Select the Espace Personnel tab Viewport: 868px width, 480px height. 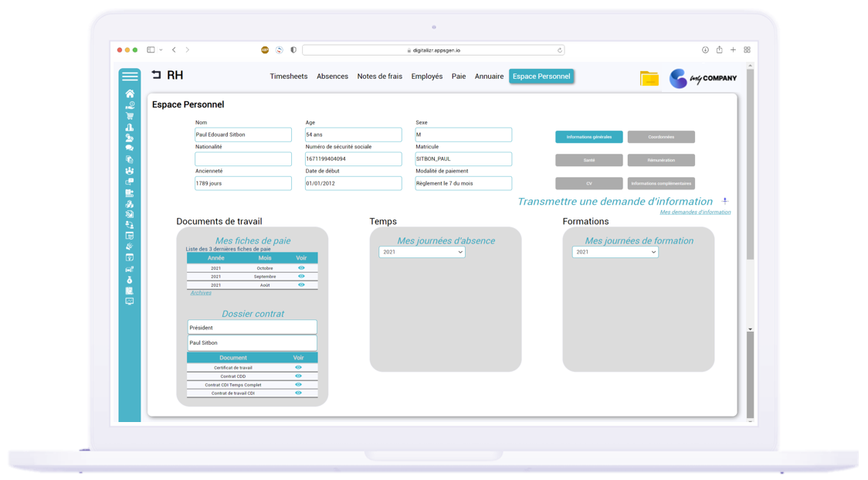541,77
